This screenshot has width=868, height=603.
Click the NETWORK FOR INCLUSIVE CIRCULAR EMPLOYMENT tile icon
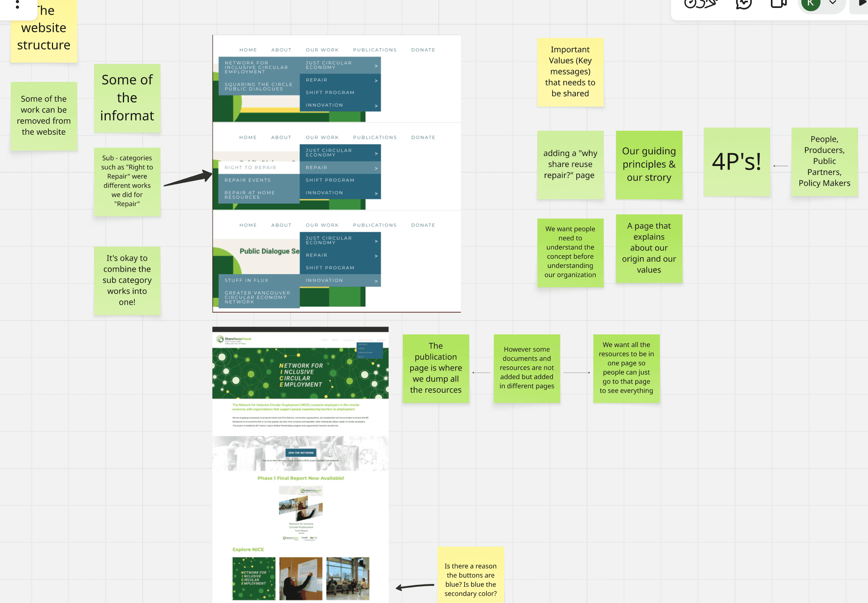point(254,578)
